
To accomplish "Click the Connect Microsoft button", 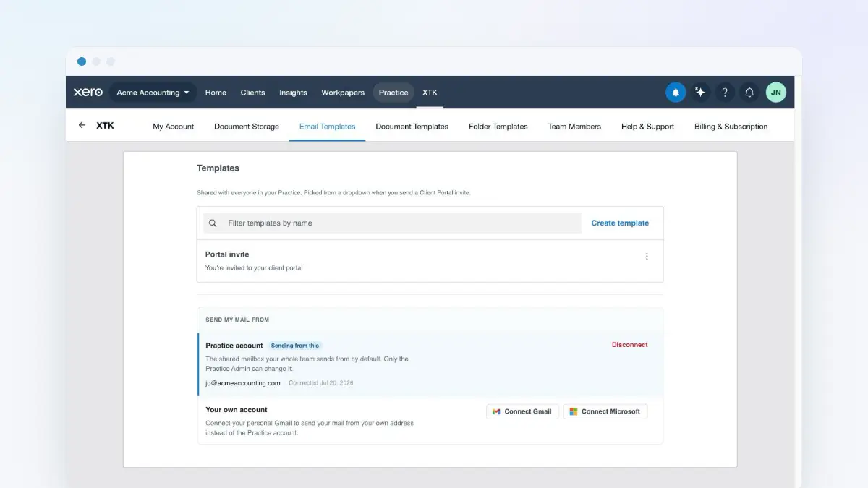I will tap(605, 411).
